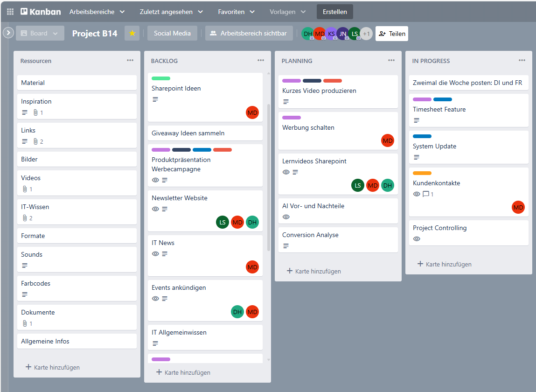
Task: Click the Kanban logo home link
Action: 41,12
